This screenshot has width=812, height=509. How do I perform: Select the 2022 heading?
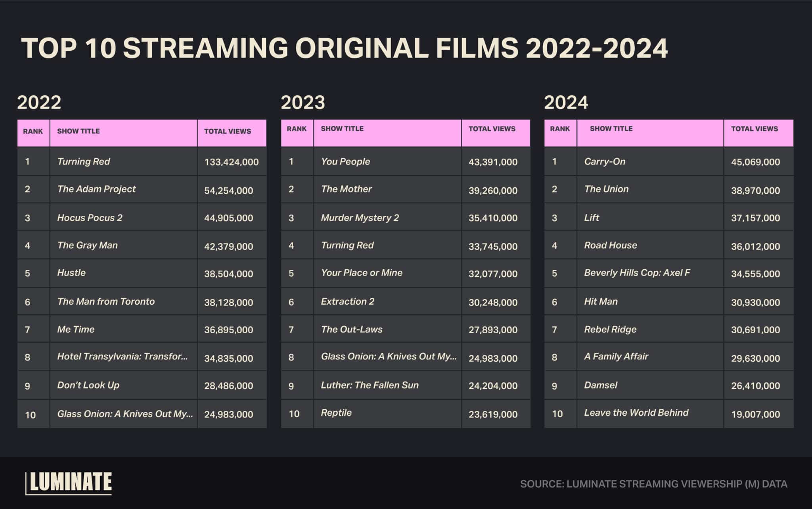[39, 102]
